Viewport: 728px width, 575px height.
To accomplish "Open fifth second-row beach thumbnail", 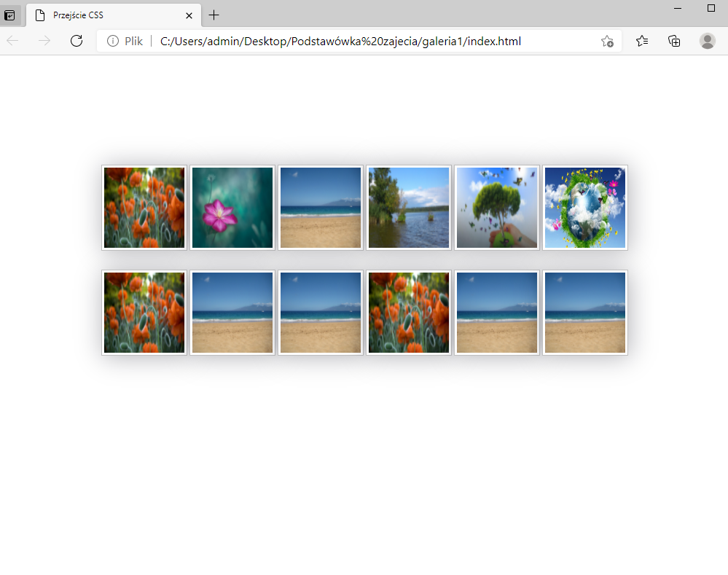I will 497,313.
